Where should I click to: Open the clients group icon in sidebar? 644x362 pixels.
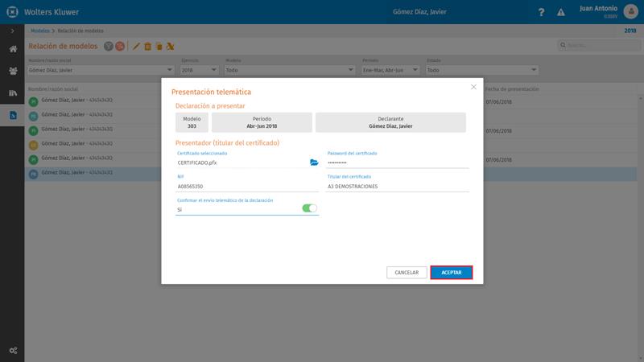pyautogui.click(x=13, y=71)
